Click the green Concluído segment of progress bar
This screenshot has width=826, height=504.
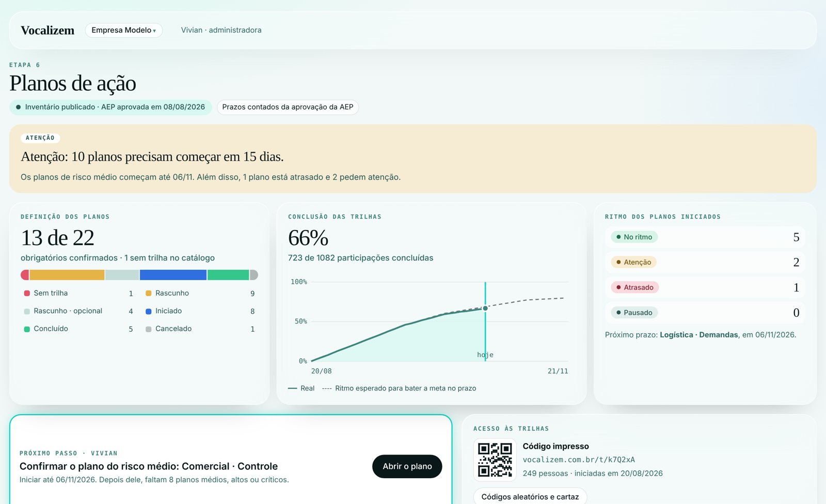(x=228, y=275)
